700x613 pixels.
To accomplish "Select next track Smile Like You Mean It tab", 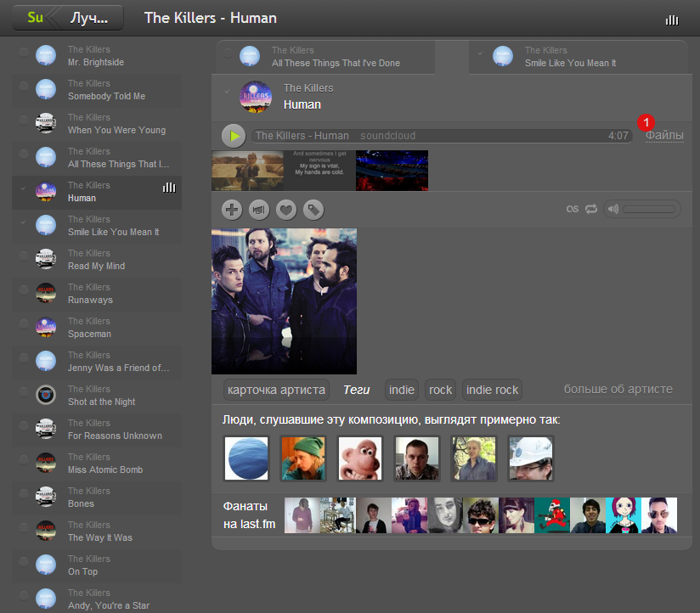I will 580,57.
